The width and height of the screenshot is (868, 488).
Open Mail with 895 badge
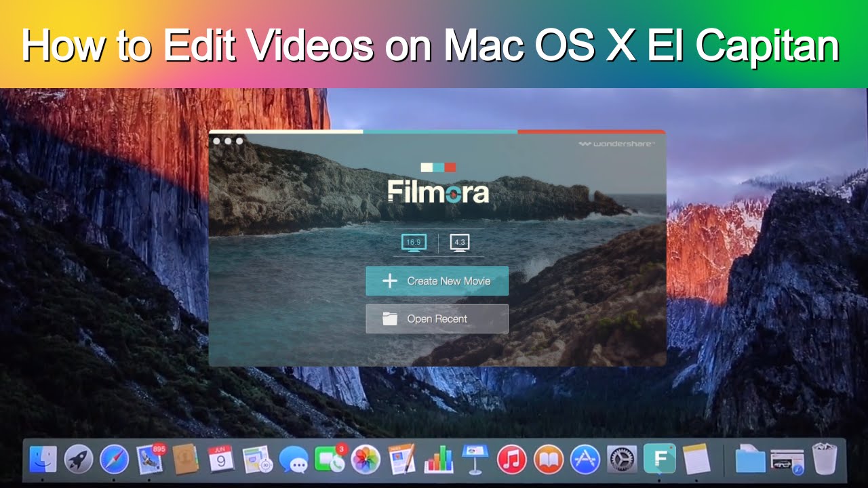point(150,460)
